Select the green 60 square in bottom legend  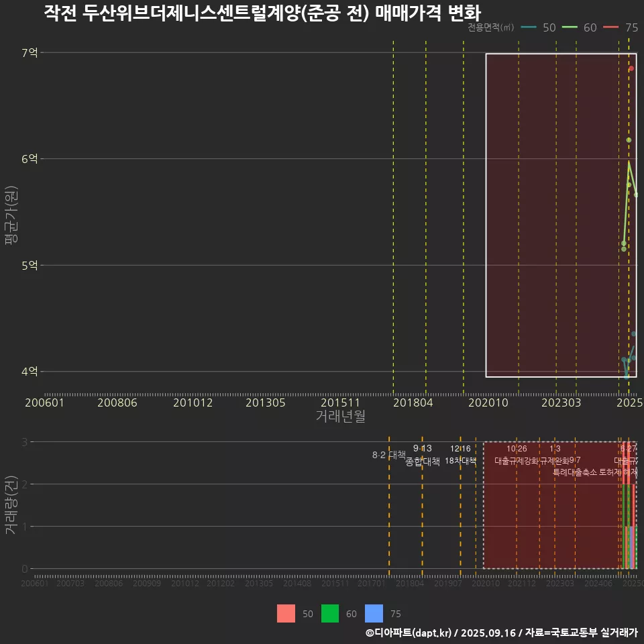coord(330,614)
